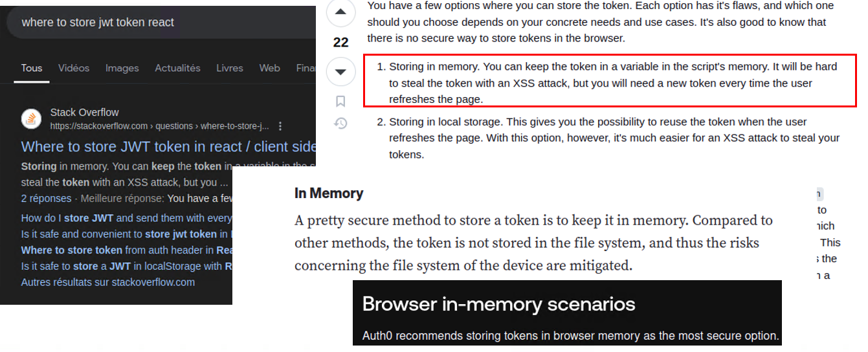Click the Stack Overflow site favicon
This screenshot has height=352, width=868.
31,119
